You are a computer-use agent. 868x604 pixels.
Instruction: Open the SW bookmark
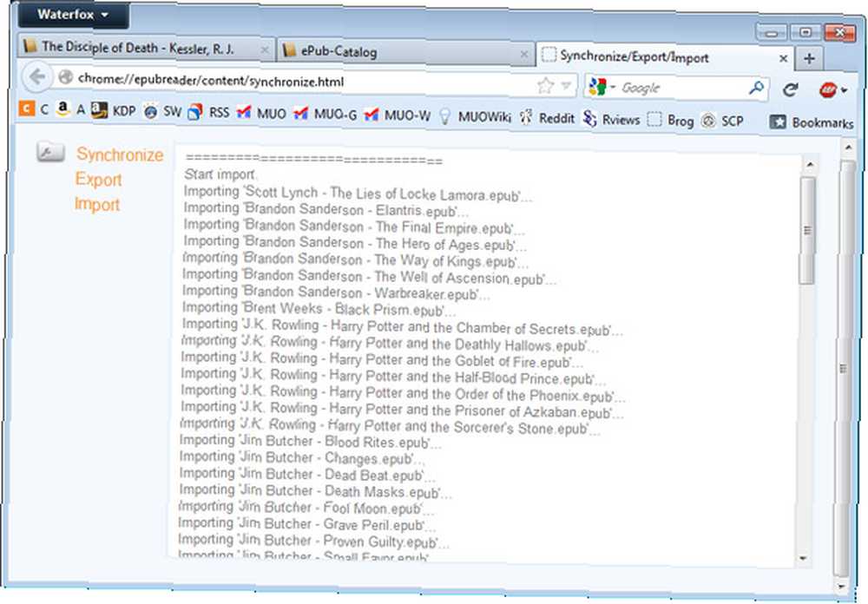coord(163,111)
